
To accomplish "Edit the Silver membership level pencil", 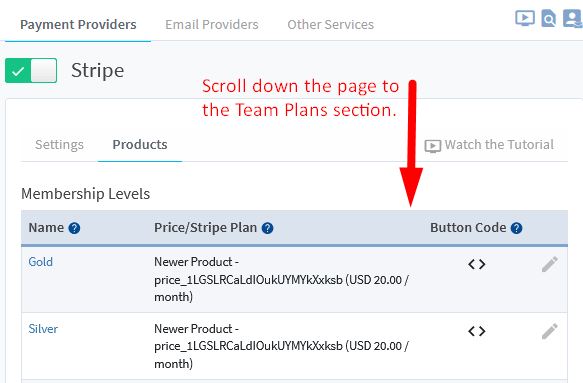I will (550, 331).
